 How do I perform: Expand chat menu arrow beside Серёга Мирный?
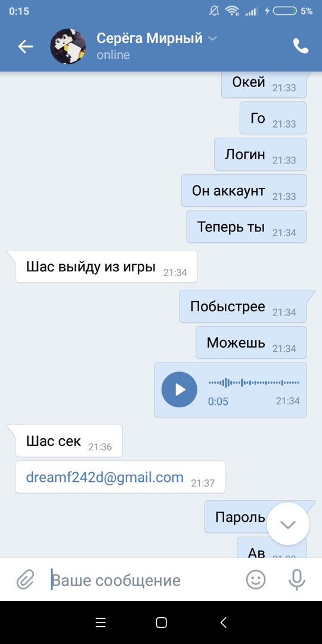tap(212, 39)
